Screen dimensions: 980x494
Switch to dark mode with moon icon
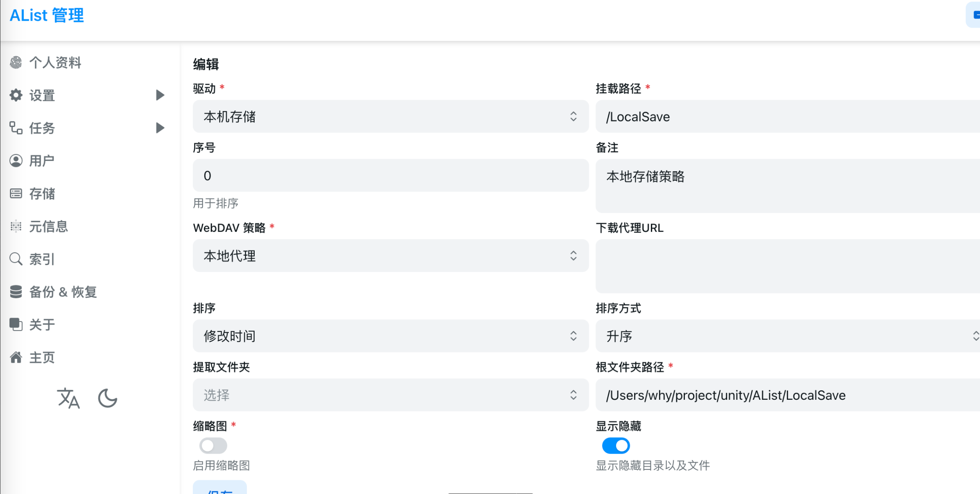(x=108, y=398)
